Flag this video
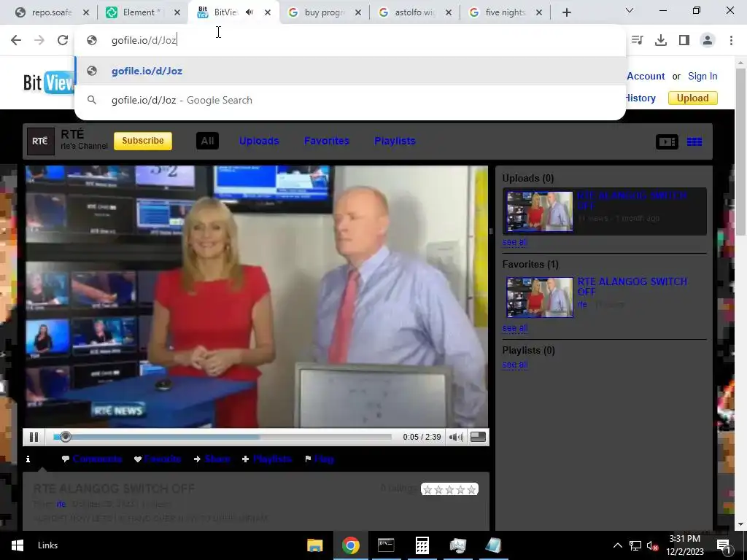 tap(320, 459)
